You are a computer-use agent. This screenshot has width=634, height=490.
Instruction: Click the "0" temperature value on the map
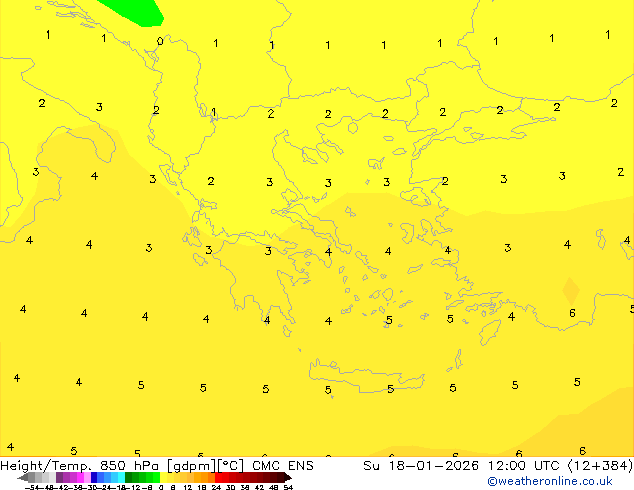[160, 41]
